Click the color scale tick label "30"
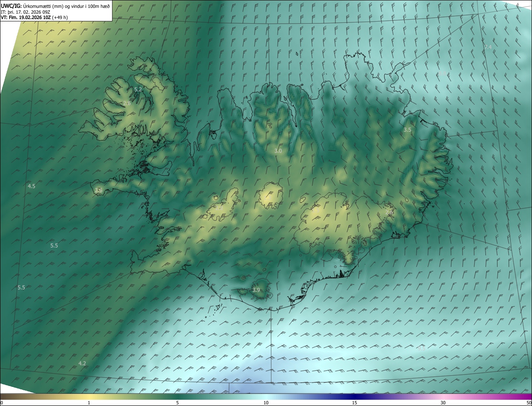 (x=443, y=403)
